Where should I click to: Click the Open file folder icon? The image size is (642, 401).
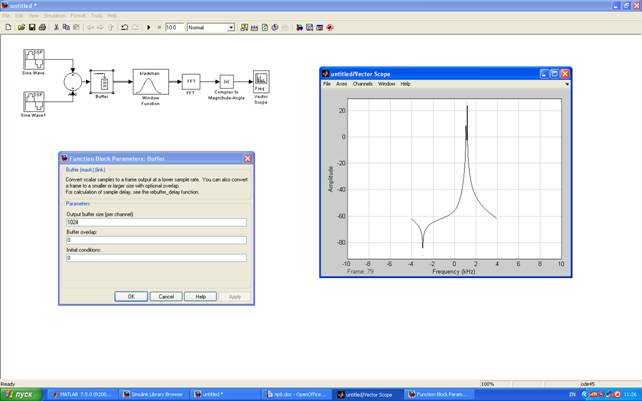pos(21,27)
